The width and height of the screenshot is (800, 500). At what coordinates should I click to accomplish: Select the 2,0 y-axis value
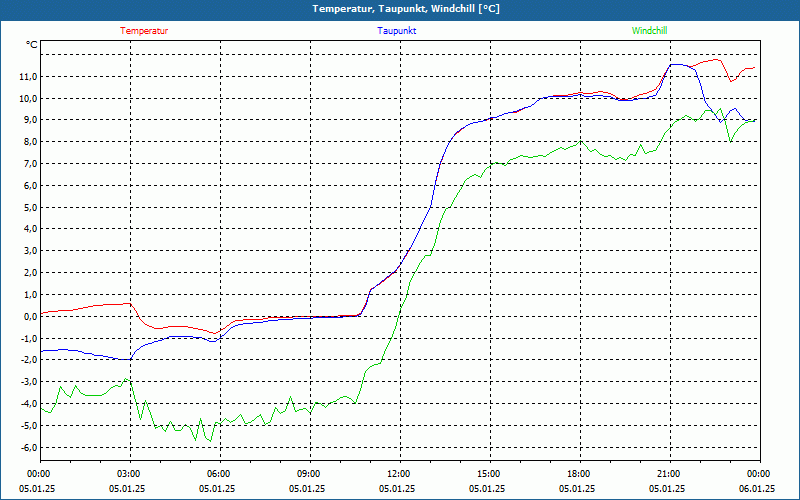(x=30, y=273)
